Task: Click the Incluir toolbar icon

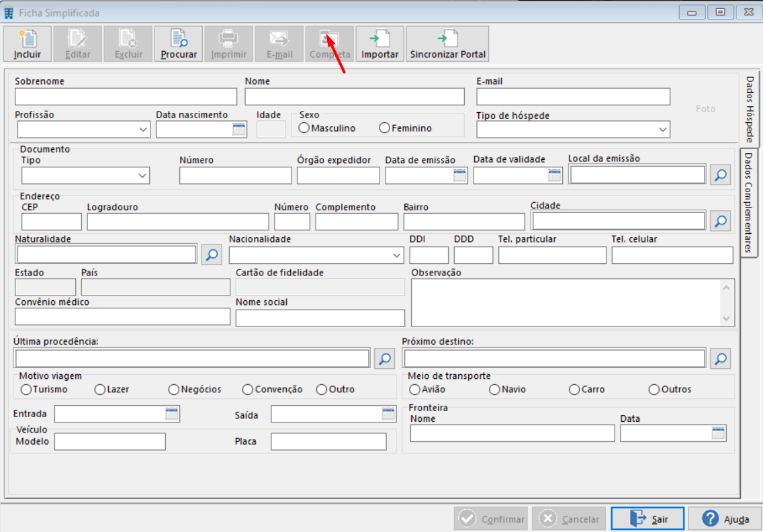Action: click(x=28, y=44)
